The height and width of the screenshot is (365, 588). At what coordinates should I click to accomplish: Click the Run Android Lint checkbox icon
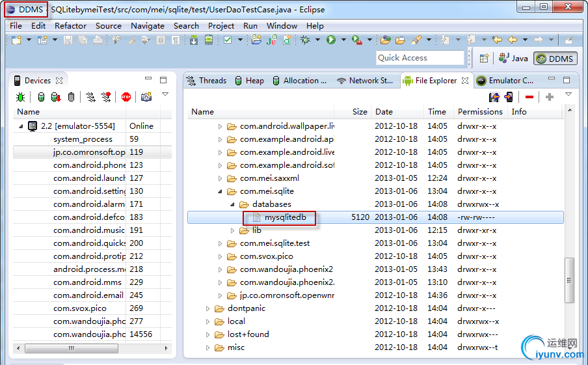[228, 40]
